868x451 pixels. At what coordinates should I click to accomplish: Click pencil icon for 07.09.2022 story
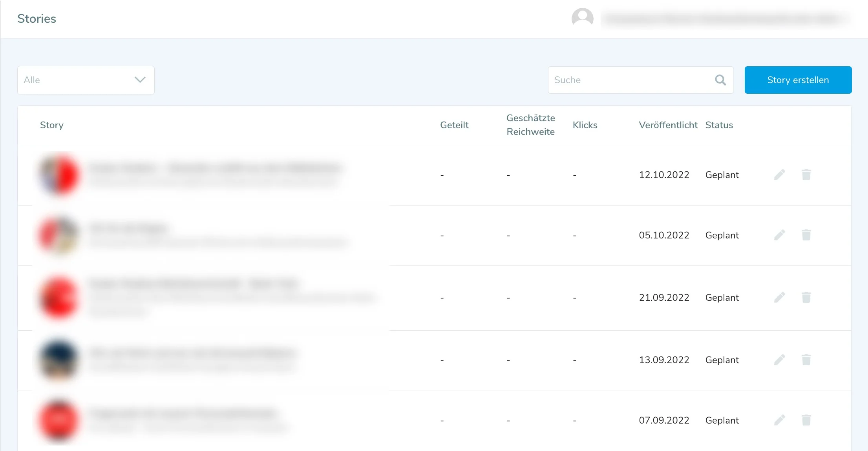pos(779,420)
